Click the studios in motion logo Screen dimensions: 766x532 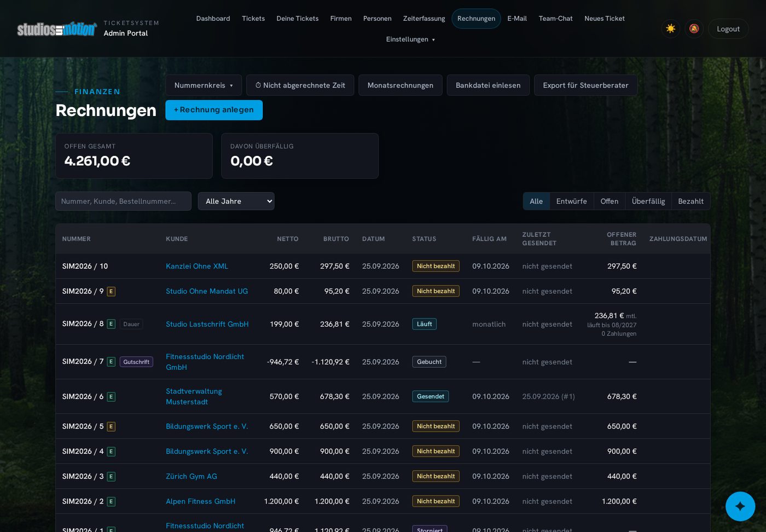(56, 28)
